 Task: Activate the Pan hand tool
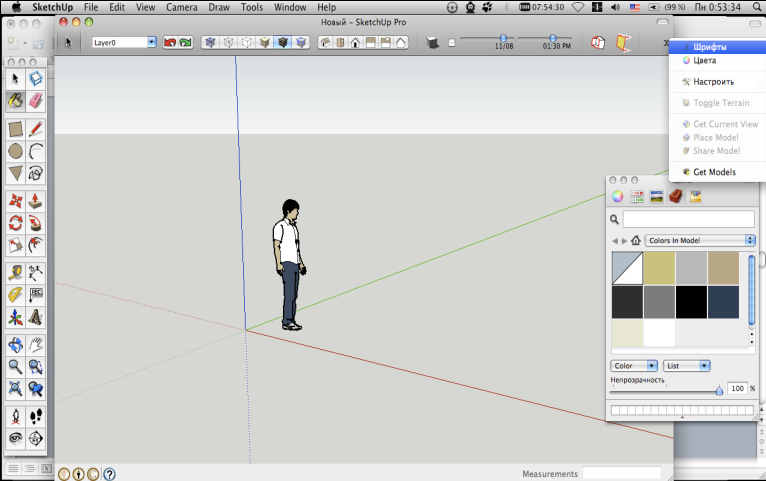[36, 344]
